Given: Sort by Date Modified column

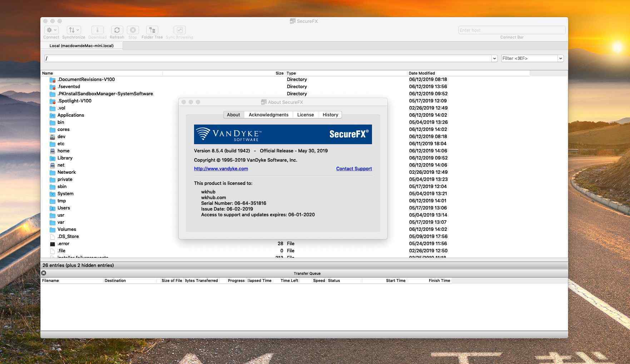Looking at the screenshot, I should [x=468, y=73].
